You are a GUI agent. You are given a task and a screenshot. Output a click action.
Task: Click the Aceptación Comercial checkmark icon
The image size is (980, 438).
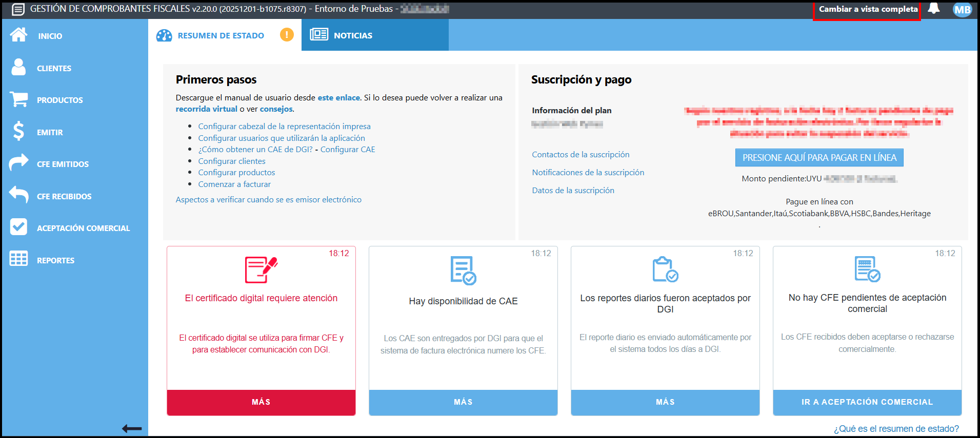click(19, 227)
